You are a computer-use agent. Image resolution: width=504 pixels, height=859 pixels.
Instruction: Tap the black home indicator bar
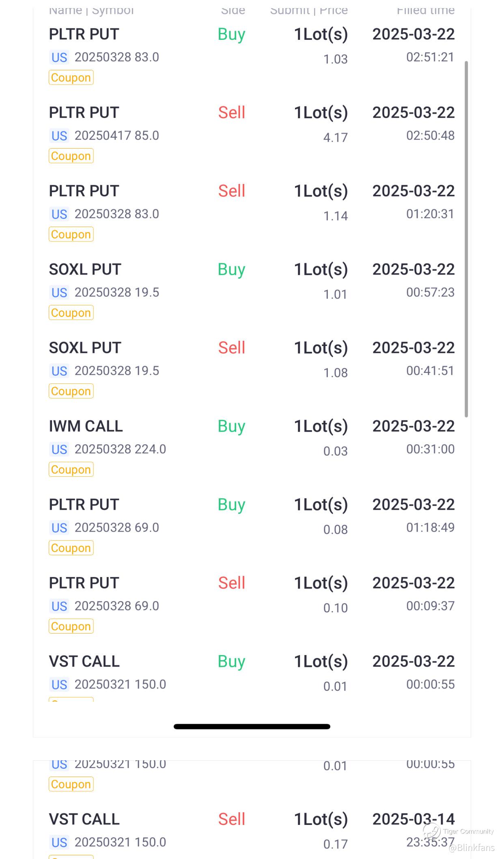pyautogui.click(x=252, y=727)
